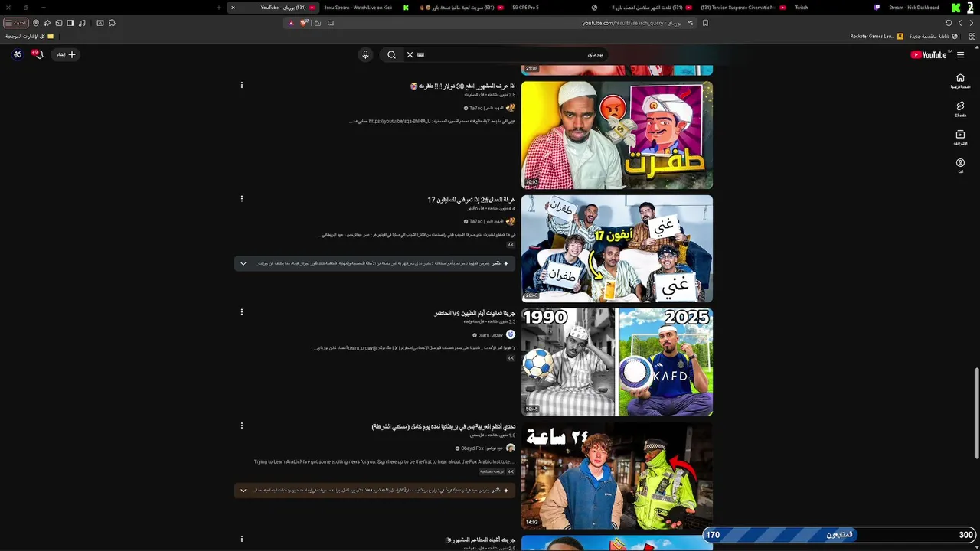Open a new browser tab
This screenshot has height=551, width=980.
218,8
